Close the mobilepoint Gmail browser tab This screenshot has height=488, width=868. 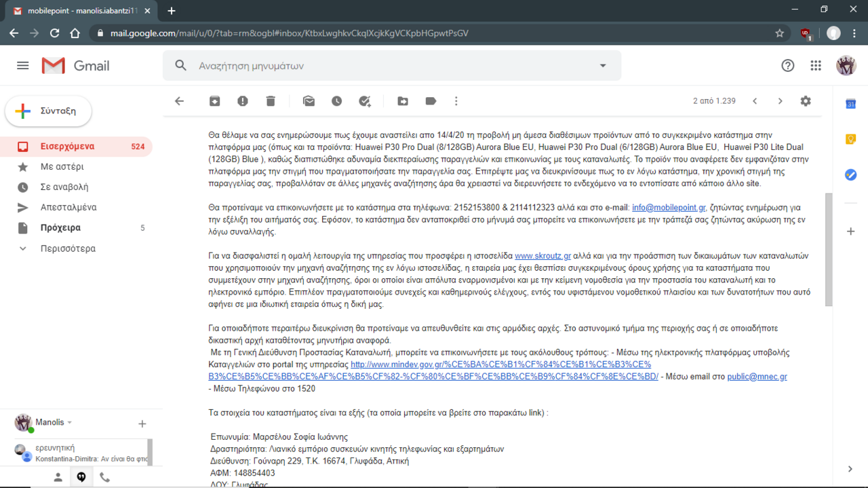(x=148, y=11)
